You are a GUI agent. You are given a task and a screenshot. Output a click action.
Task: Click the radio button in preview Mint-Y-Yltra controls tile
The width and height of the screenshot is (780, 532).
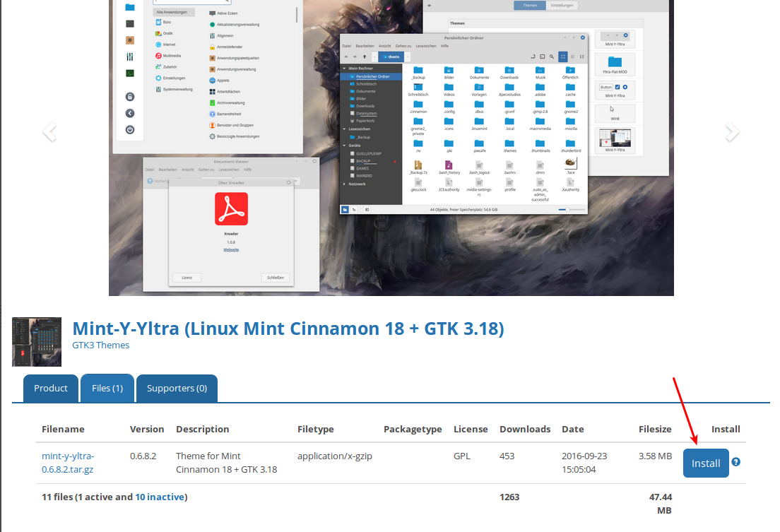pyautogui.click(x=625, y=87)
